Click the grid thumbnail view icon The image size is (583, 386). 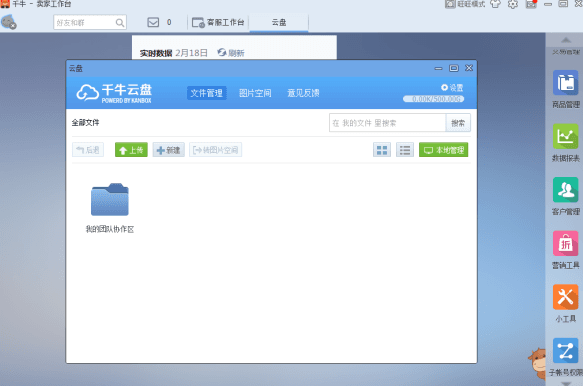tap(382, 150)
